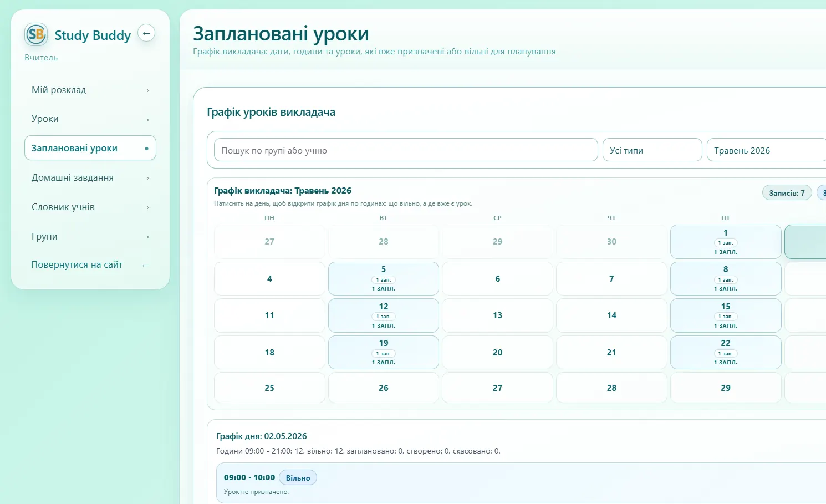The image size is (826, 504).
Task: Click the Вільно badge for 09:00 - 10:00
Action: pyautogui.click(x=298, y=478)
